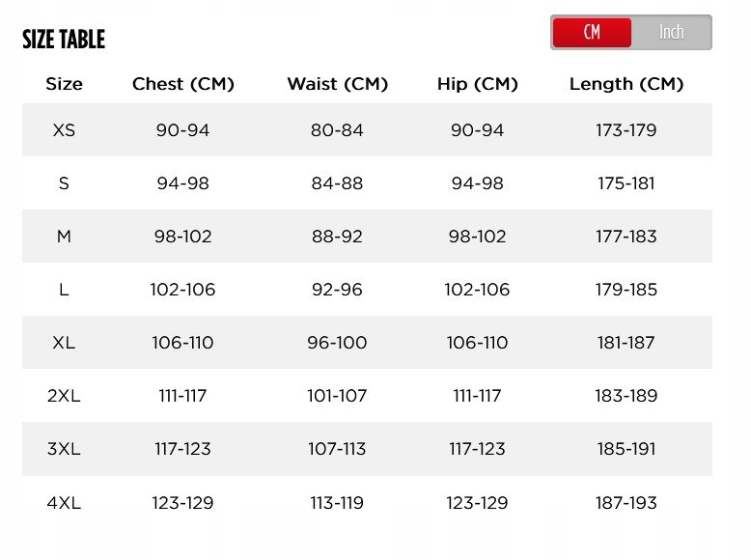Select the XS size row label
Screen dimensions: 751x560
(64, 130)
